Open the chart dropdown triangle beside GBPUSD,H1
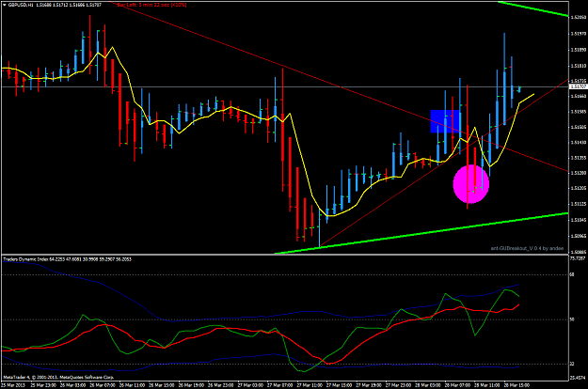 click(4, 5)
